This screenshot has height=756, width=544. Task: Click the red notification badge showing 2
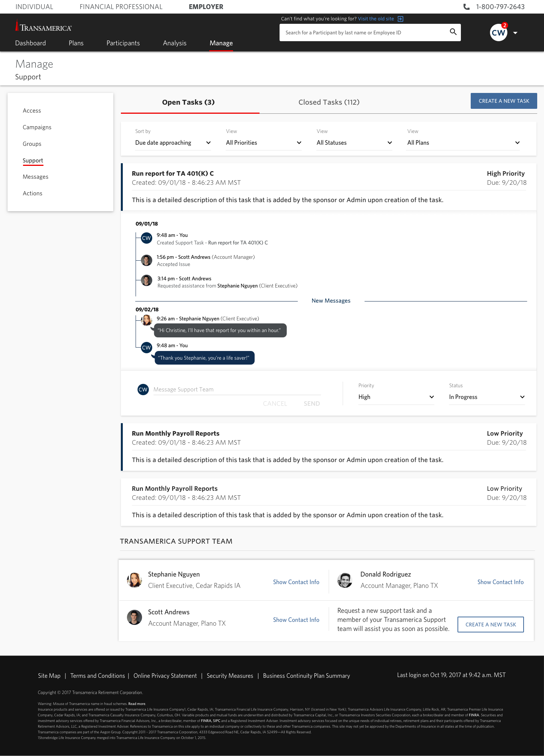click(x=505, y=25)
